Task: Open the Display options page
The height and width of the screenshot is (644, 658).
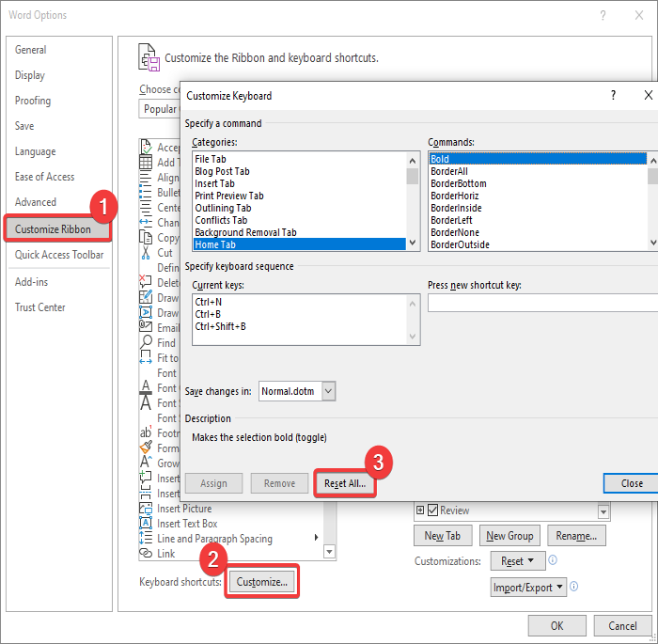Action: click(x=30, y=75)
